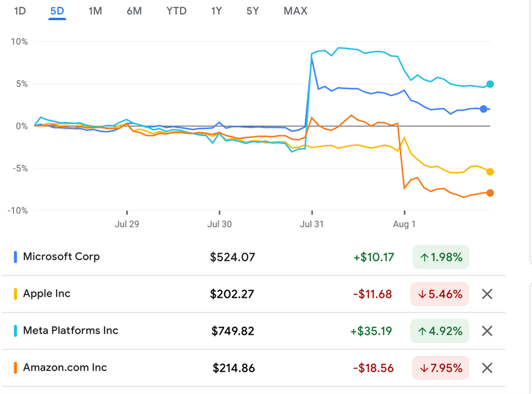Viewport: 532px width, 394px height.
Task: Show the 1Y chart range
Action: (216, 11)
